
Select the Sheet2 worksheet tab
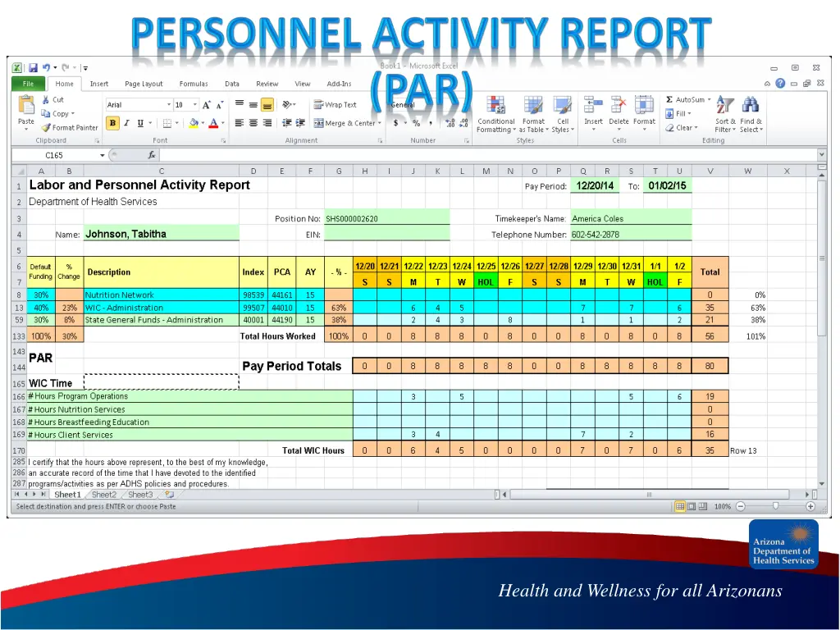tap(104, 495)
